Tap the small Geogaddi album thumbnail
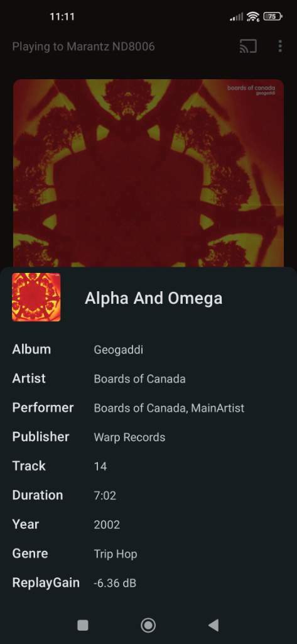The height and width of the screenshot is (644, 297). (36, 297)
